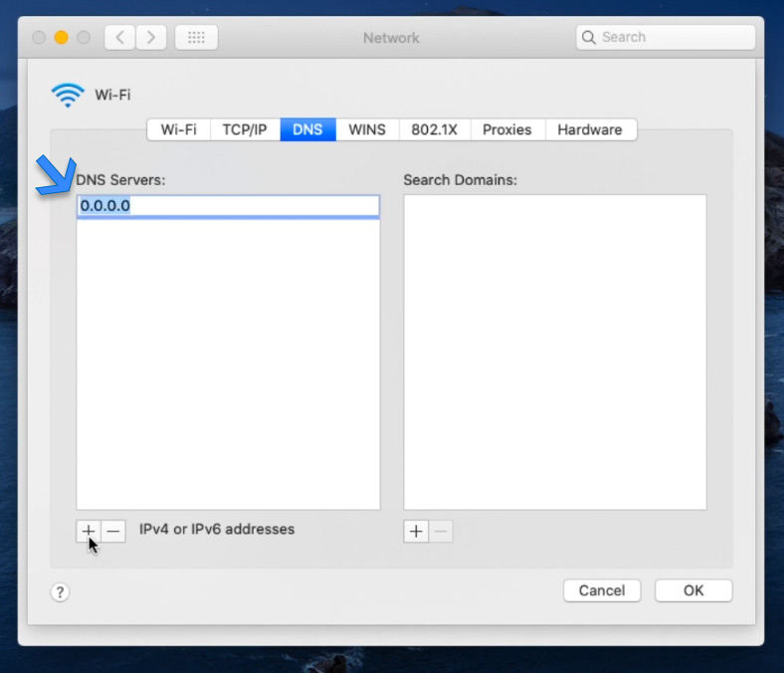Add a search domain with plus button
784x673 pixels.
pos(416,531)
